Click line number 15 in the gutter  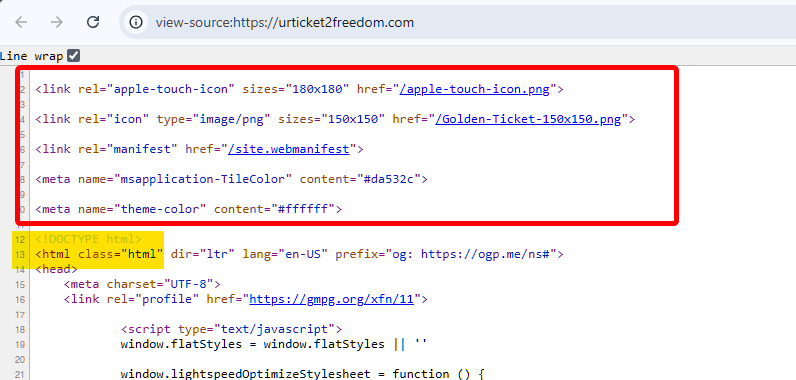click(20, 285)
